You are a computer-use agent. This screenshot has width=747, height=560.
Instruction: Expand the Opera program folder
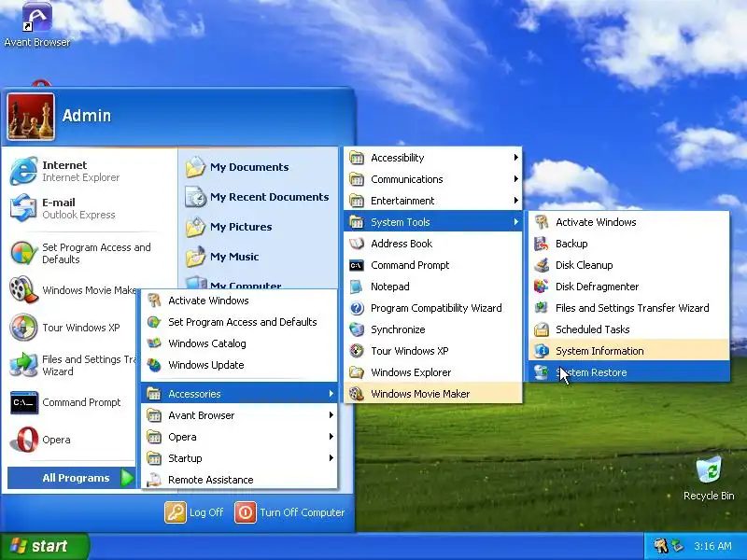coord(239,437)
